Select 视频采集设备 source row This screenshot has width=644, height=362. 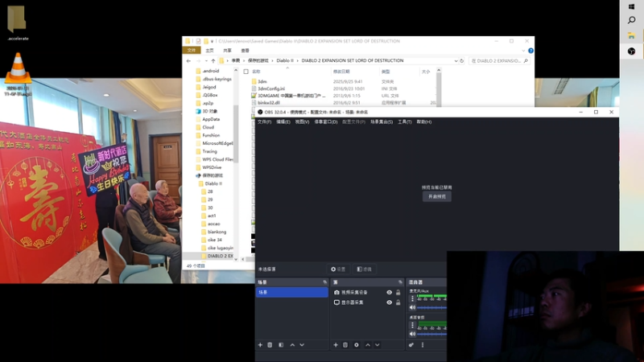367,293
